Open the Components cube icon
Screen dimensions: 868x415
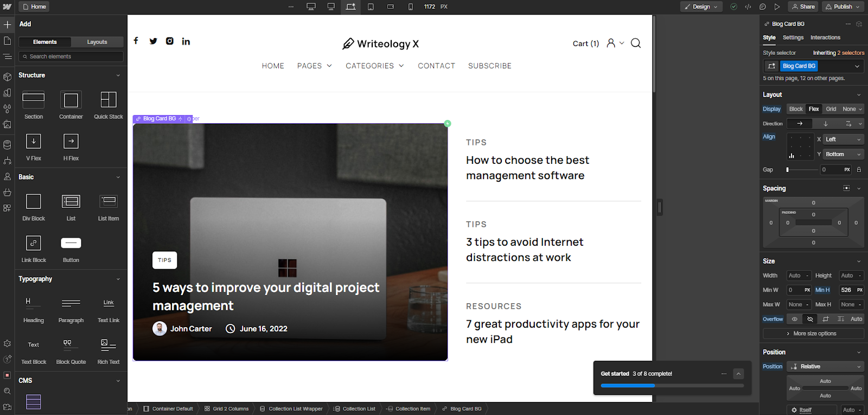(7, 77)
